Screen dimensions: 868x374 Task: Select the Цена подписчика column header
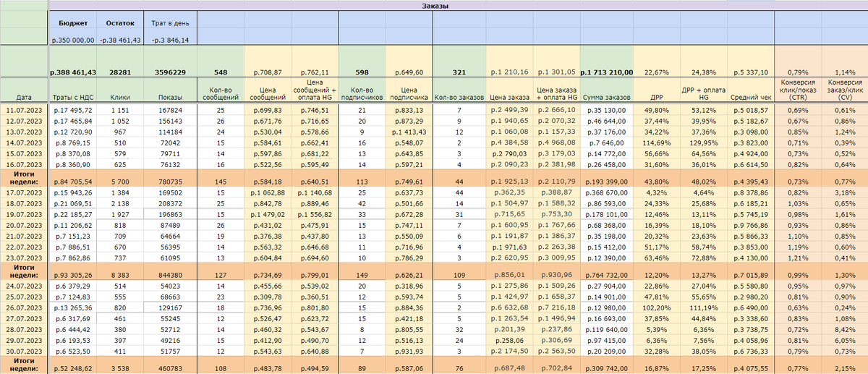409,91
